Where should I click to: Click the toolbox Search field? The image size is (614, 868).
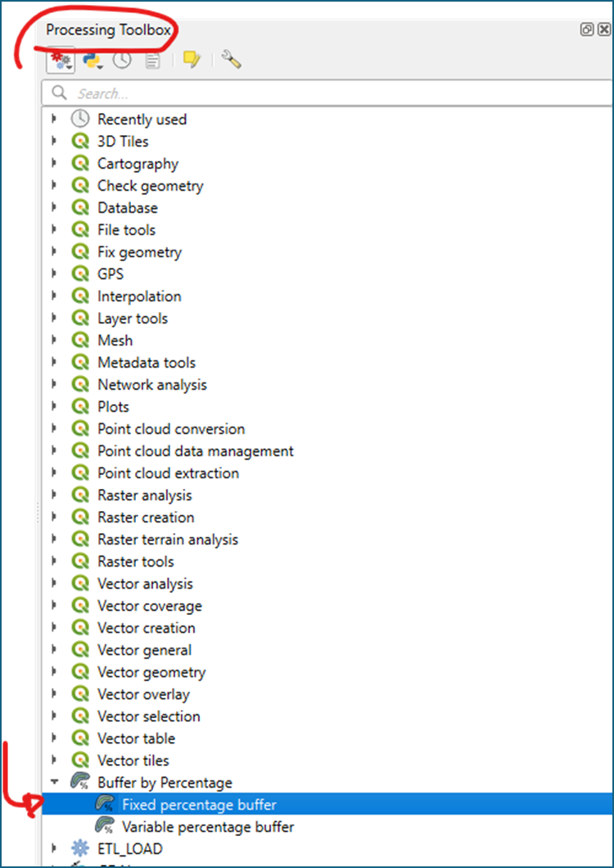click(327, 93)
